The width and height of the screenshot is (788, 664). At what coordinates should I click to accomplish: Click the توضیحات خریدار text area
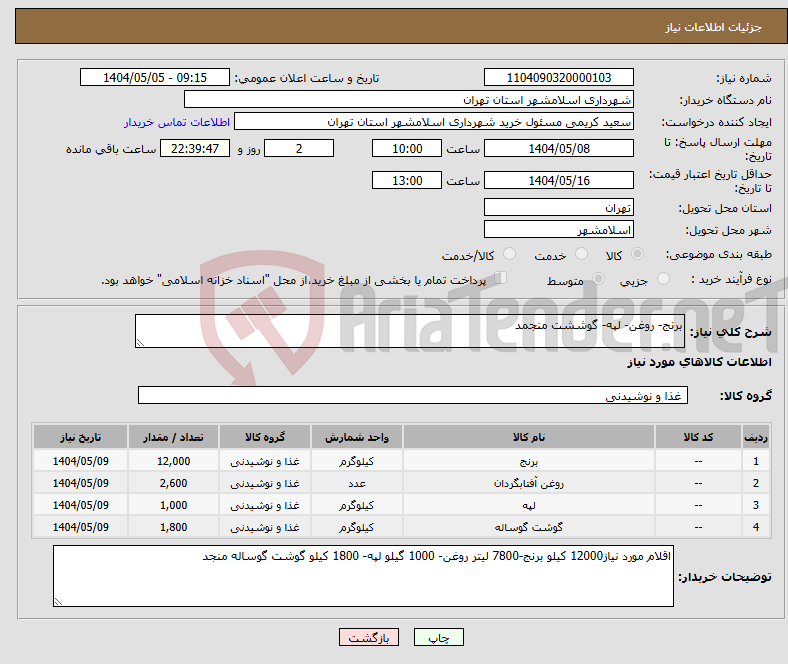click(x=363, y=576)
